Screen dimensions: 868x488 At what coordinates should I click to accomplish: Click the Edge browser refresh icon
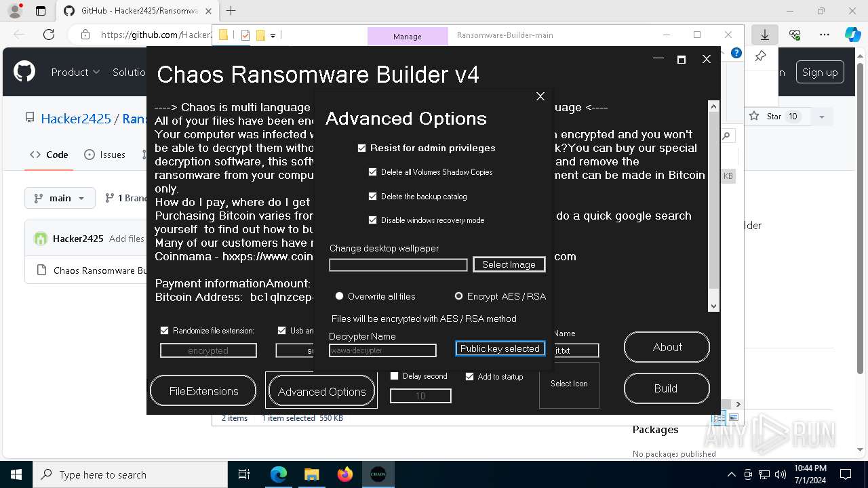48,35
